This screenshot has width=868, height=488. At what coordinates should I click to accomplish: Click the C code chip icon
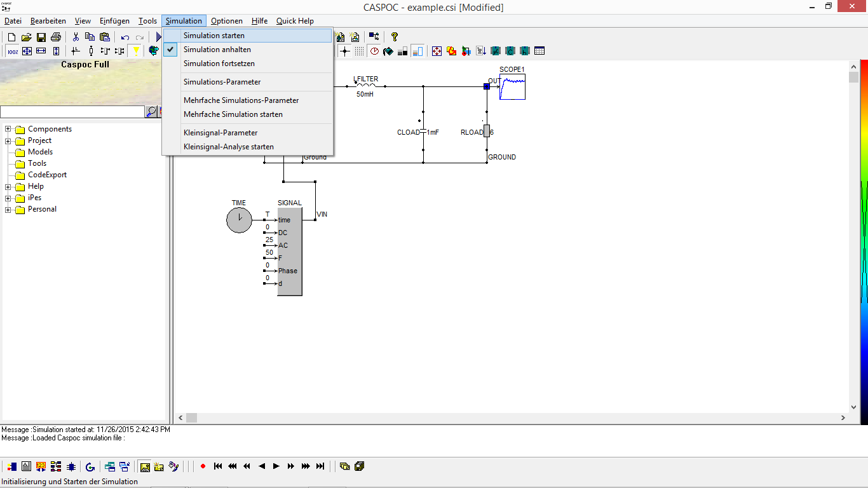click(510, 51)
